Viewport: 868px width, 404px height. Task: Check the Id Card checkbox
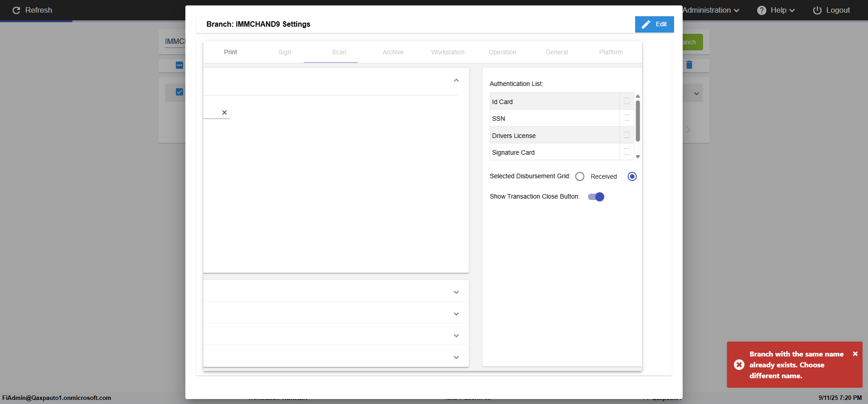point(627,101)
